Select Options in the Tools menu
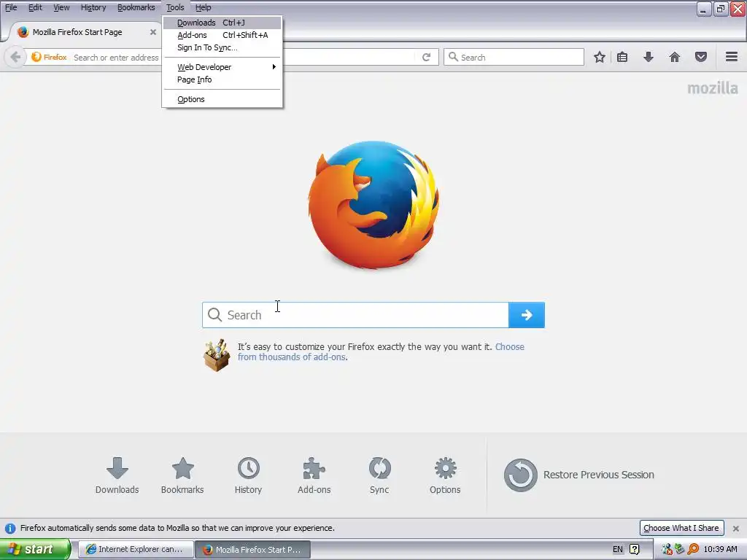Screen dimensions: 747x560 [x=222, y=99]
